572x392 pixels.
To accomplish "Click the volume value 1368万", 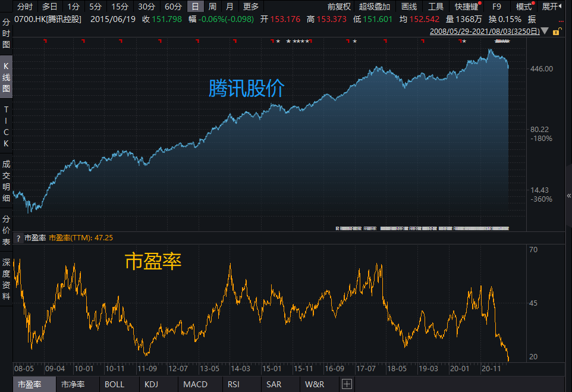I will (469, 20).
